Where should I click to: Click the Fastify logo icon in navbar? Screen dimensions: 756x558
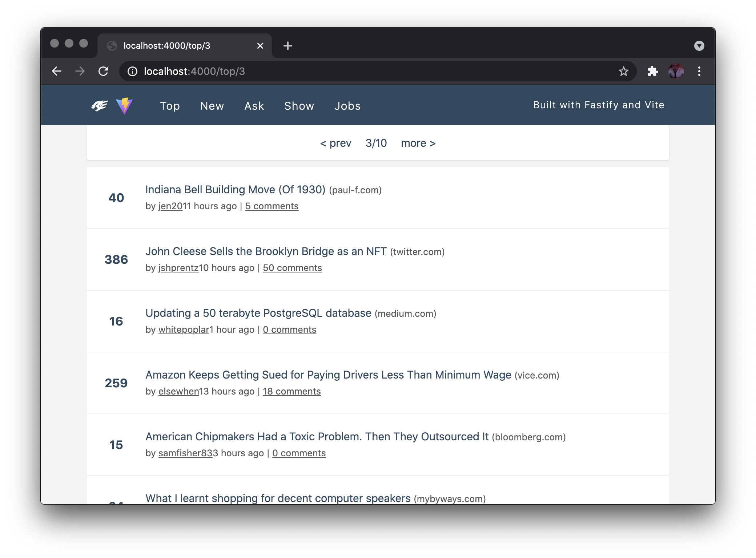[100, 106]
